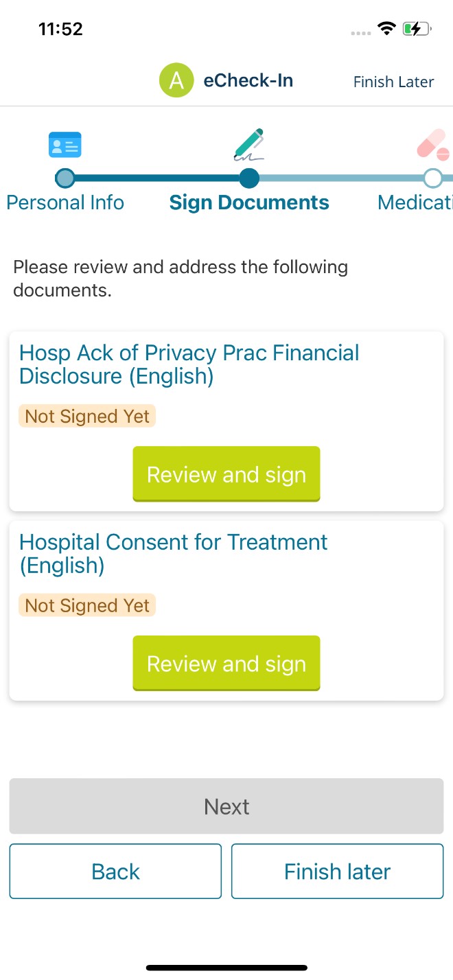
Task: Select the Personal Info step label
Action: click(65, 202)
